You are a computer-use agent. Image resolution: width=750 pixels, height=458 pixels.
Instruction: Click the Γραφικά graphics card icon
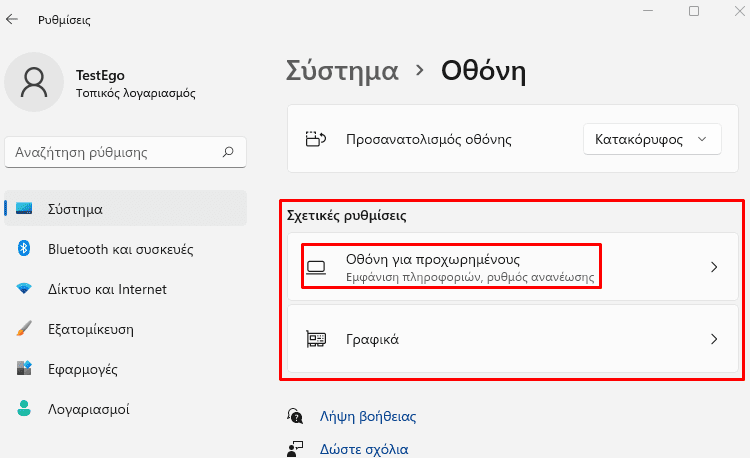click(x=316, y=339)
